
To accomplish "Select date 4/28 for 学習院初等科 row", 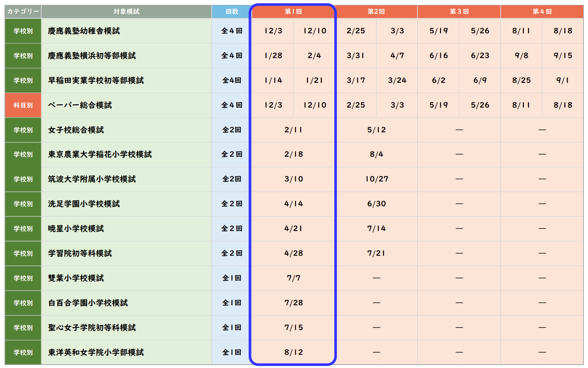I will point(293,254).
